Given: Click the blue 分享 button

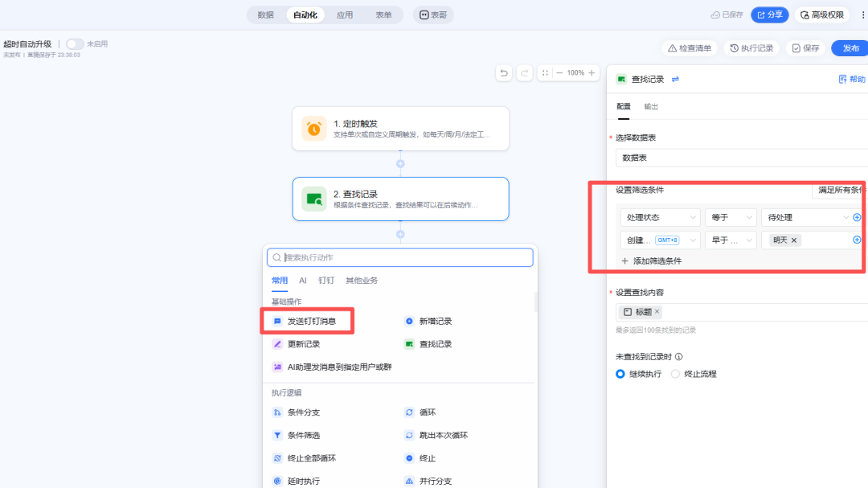Looking at the screenshot, I should 769,15.
